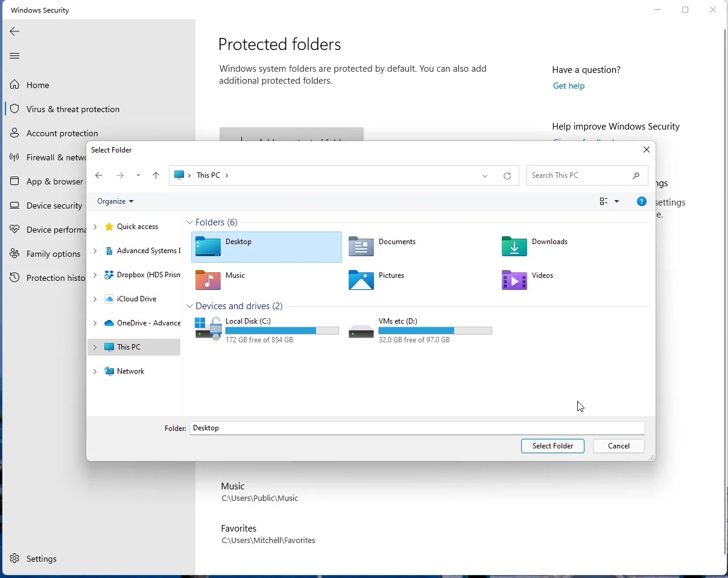Open the address bar history dropdown
The width and height of the screenshot is (728, 578).
[x=485, y=175]
